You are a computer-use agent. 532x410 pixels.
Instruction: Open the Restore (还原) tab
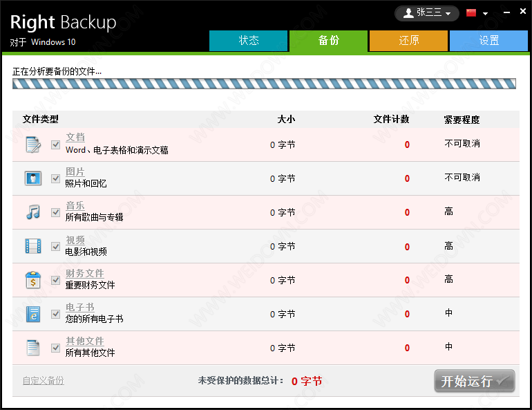coord(408,41)
